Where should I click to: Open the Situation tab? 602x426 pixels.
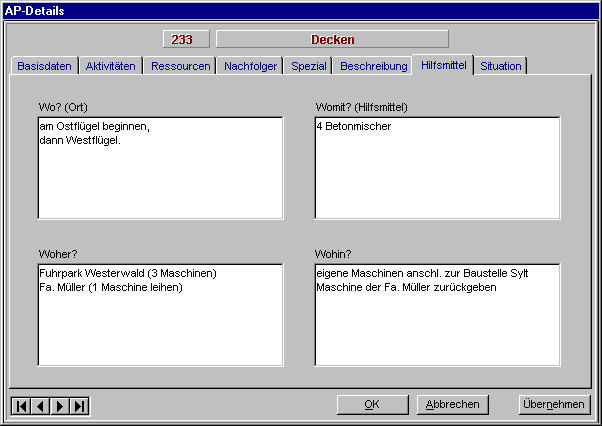pyautogui.click(x=500, y=66)
